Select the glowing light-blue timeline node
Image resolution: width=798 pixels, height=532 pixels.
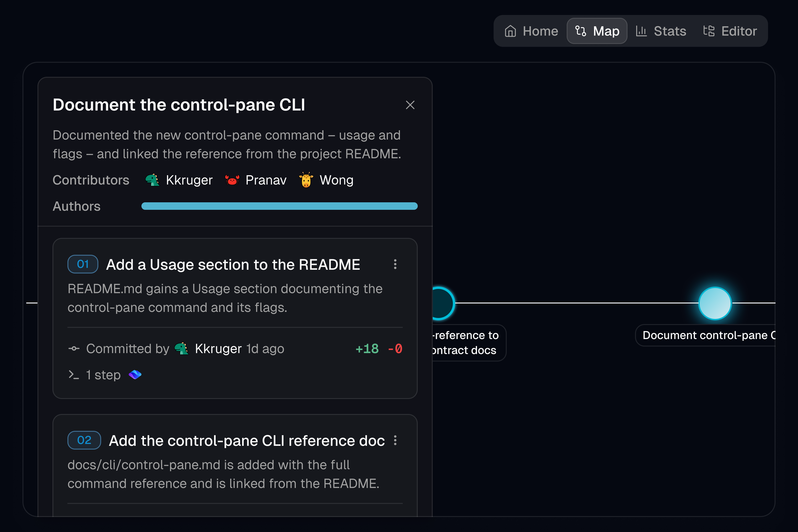coord(715,303)
